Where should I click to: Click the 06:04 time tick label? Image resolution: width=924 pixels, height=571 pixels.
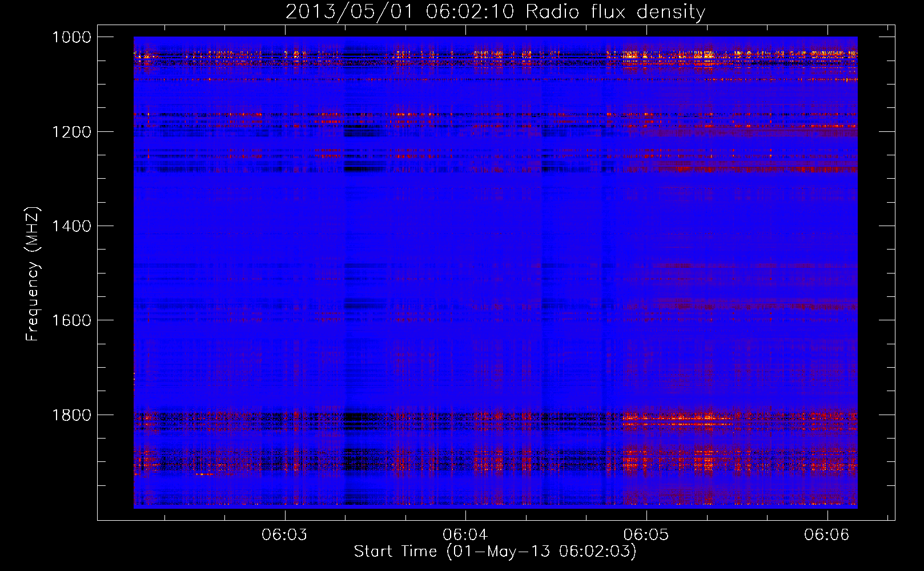pos(465,535)
